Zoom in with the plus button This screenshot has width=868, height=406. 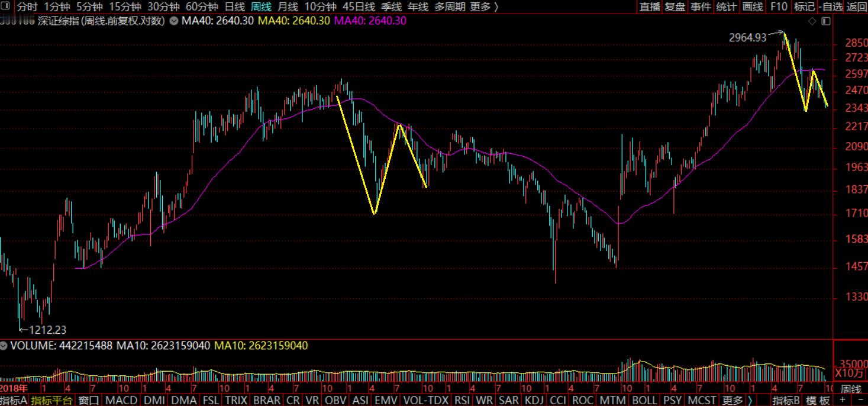[843, 400]
